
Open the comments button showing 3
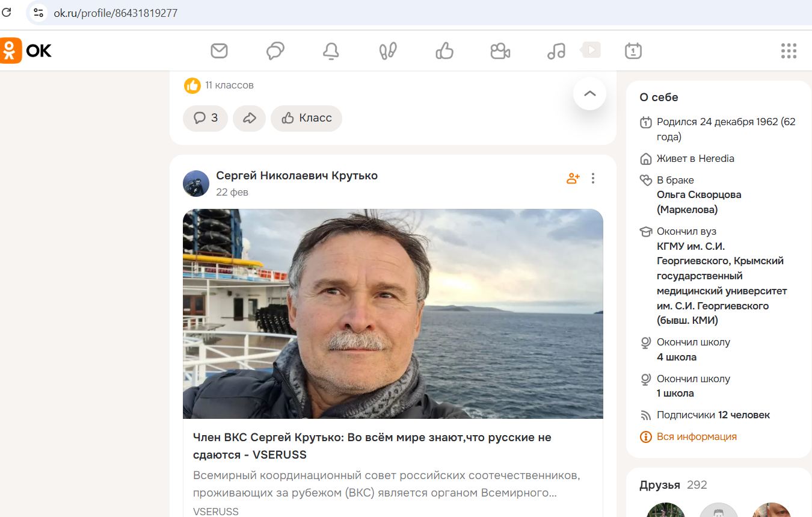point(205,118)
